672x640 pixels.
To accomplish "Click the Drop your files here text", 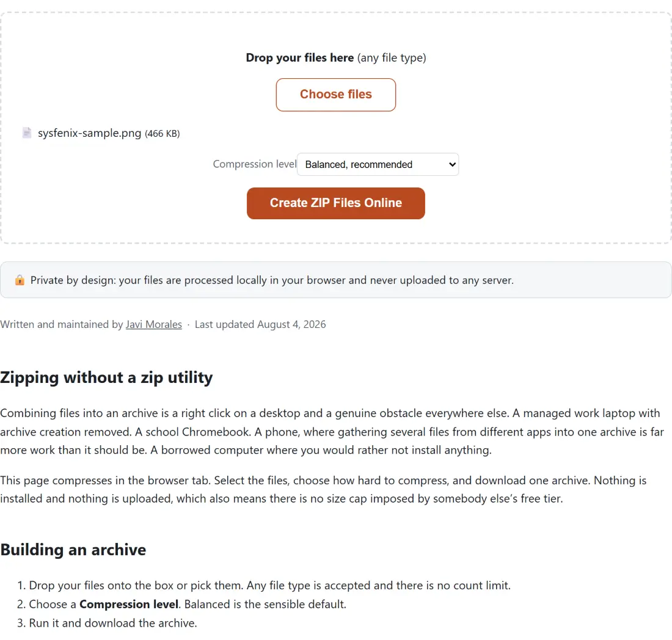I will click(299, 57).
